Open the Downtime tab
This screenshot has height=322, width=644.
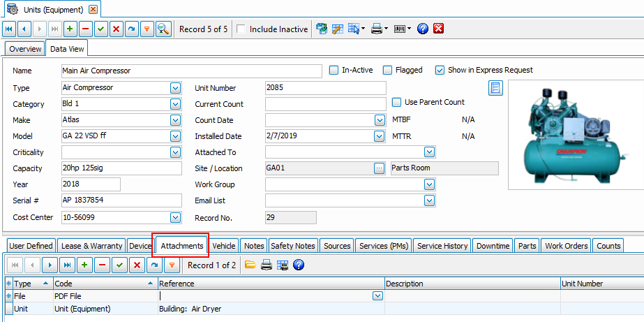click(493, 246)
